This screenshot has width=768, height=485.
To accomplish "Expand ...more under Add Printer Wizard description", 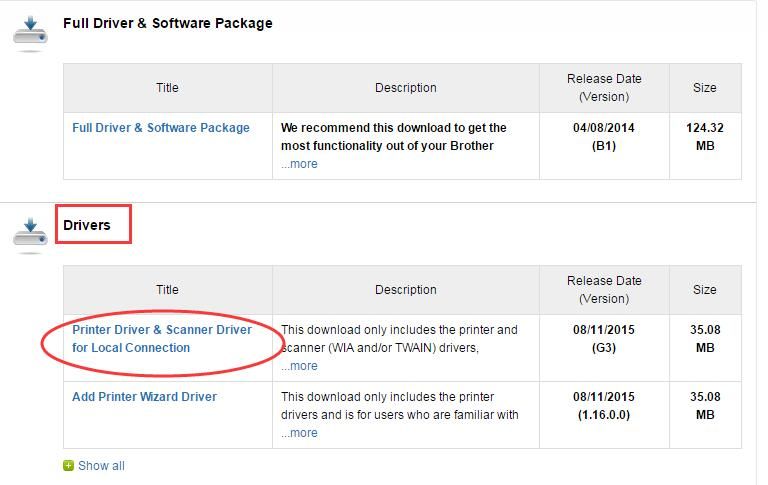I will tap(299, 433).
